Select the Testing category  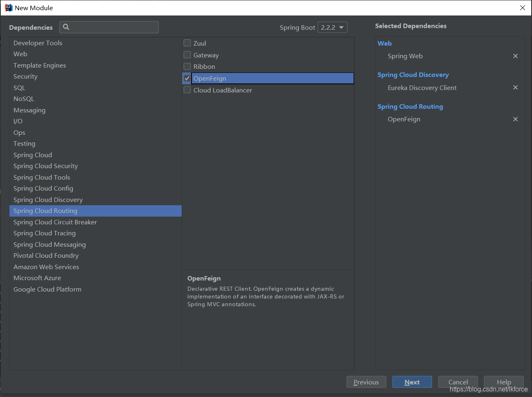tap(95, 143)
